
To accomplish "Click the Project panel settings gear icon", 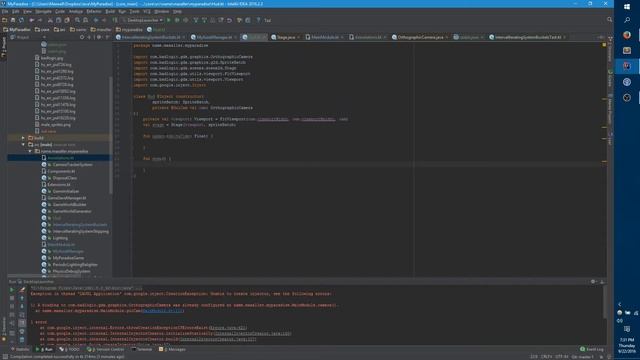I will (98, 37).
